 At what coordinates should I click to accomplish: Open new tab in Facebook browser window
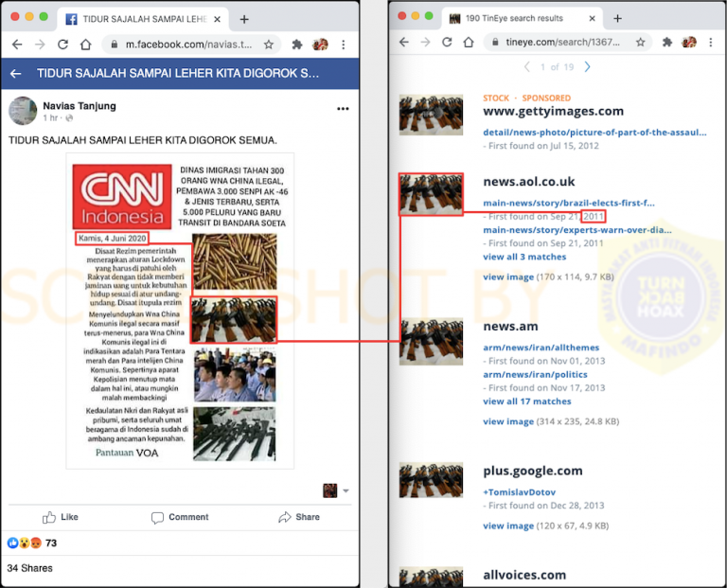click(x=244, y=19)
